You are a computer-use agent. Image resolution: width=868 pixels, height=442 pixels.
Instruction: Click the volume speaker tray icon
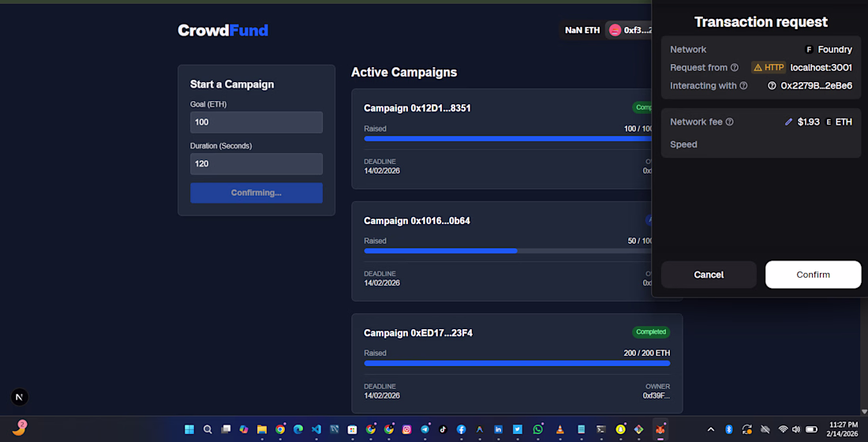[796, 429]
